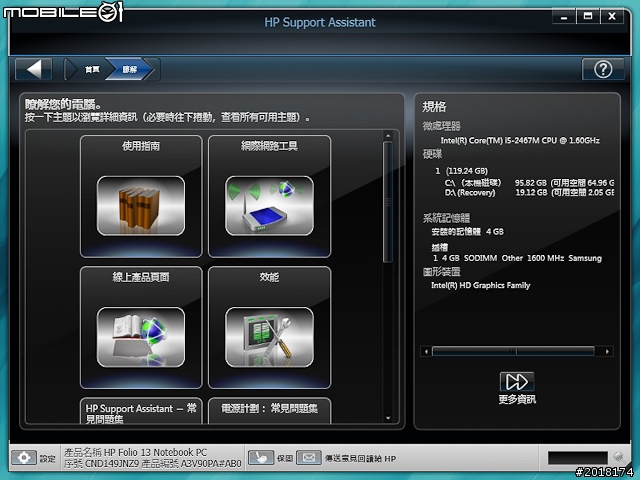640x480 pixels.
Task: Open the 使用指南 books icon
Action: (141, 206)
